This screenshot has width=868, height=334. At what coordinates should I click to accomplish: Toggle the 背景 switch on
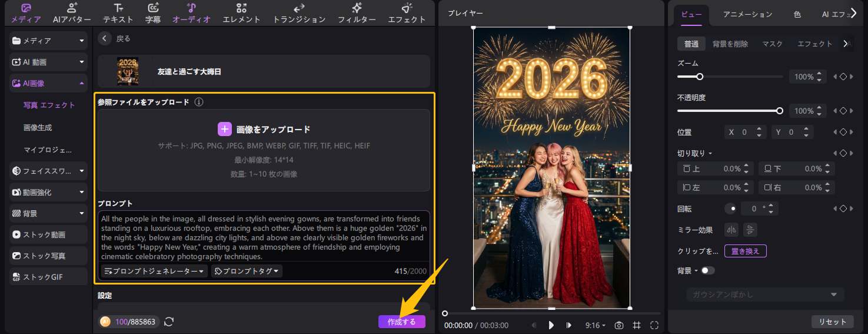(707, 270)
